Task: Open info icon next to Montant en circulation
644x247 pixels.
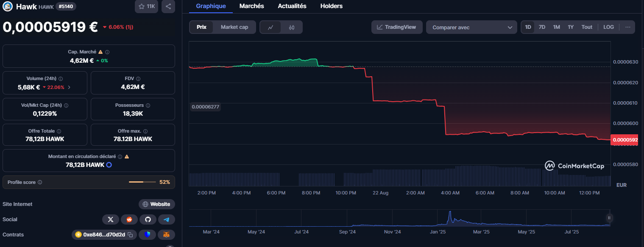Action: [x=120, y=157]
